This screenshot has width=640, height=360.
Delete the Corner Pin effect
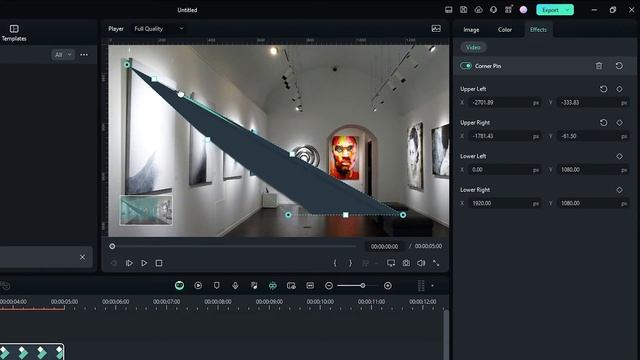click(599, 66)
